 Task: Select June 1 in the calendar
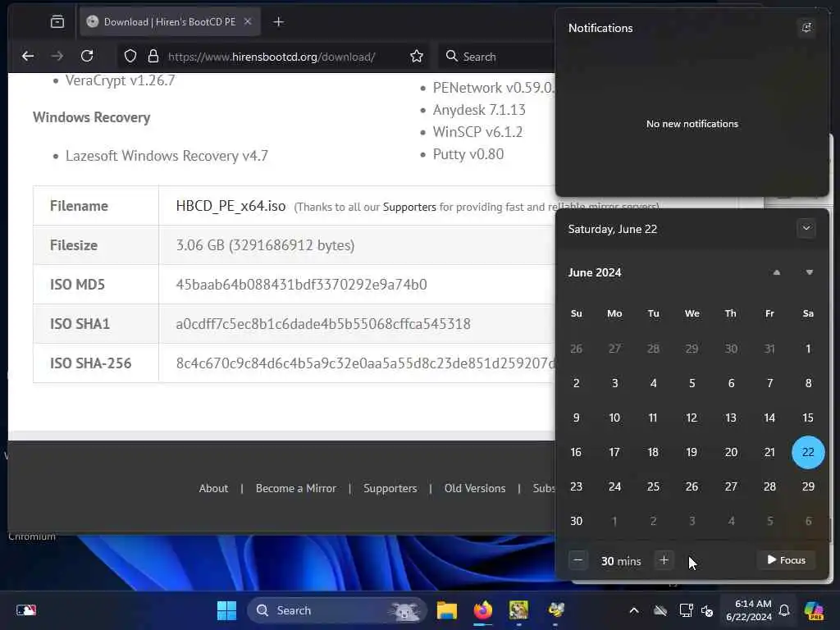(808, 349)
